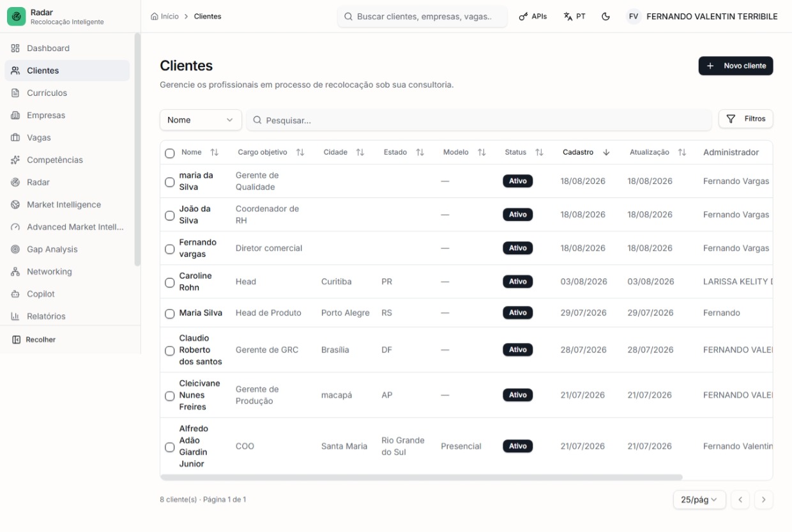Open the Nome search field dropdown
Viewport: 792px width, 532px height.
[x=201, y=120]
